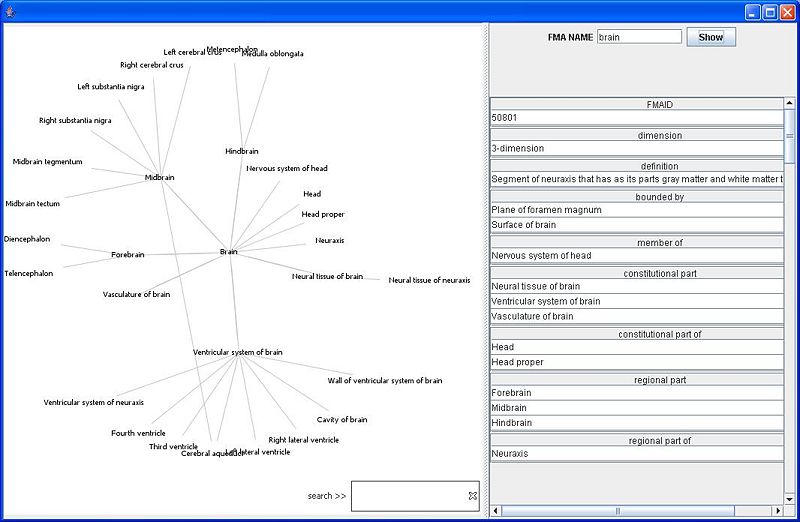Click vertical scrollbar up arrow in properties panel
The height and width of the screenshot is (522, 800).
click(x=789, y=103)
